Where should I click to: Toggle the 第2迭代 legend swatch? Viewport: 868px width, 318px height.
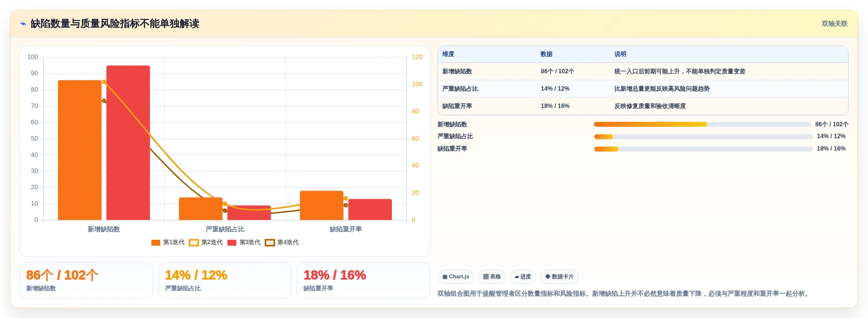coord(194,243)
